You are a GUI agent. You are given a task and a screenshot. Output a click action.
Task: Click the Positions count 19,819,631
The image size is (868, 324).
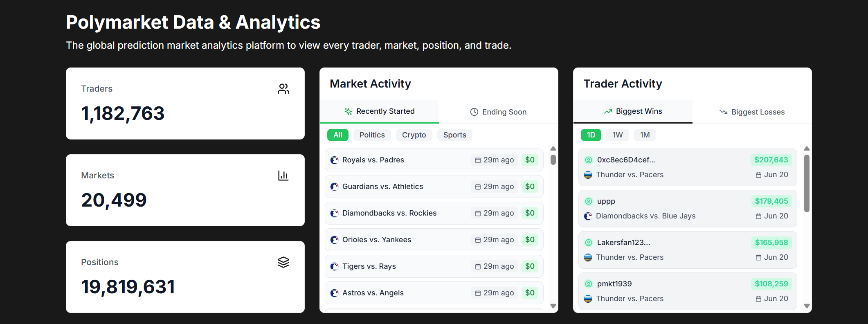(128, 287)
